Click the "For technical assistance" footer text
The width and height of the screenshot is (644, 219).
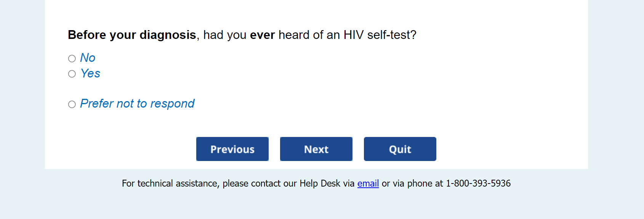170,184
